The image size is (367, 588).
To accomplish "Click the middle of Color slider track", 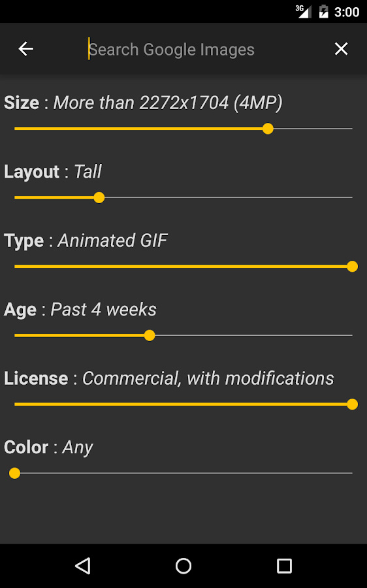I will click(x=183, y=473).
